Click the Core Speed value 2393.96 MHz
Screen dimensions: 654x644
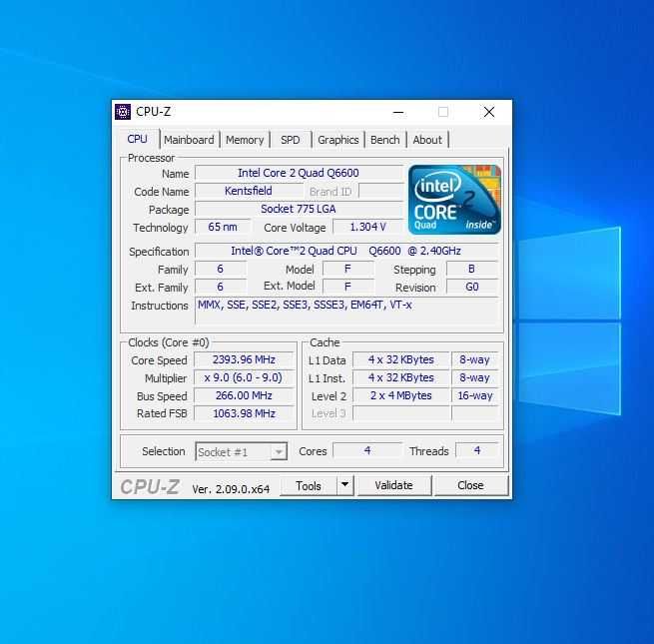(x=244, y=359)
